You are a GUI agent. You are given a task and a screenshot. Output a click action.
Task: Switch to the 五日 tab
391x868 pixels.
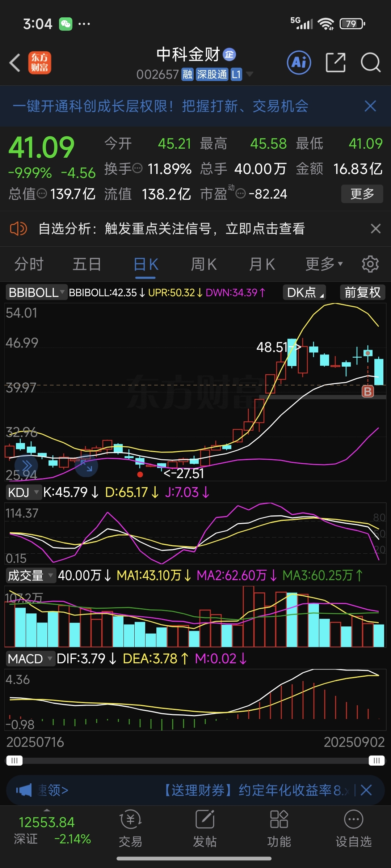point(87,264)
